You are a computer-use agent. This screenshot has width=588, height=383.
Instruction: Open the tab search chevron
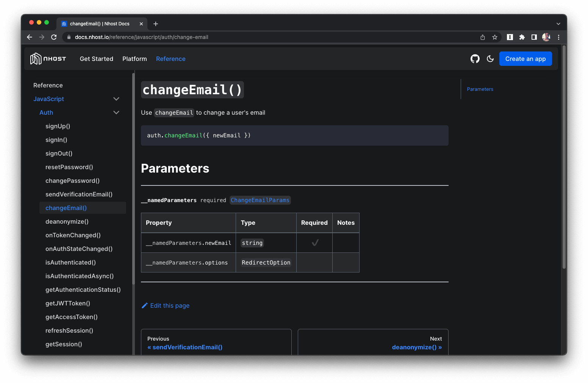click(558, 24)
